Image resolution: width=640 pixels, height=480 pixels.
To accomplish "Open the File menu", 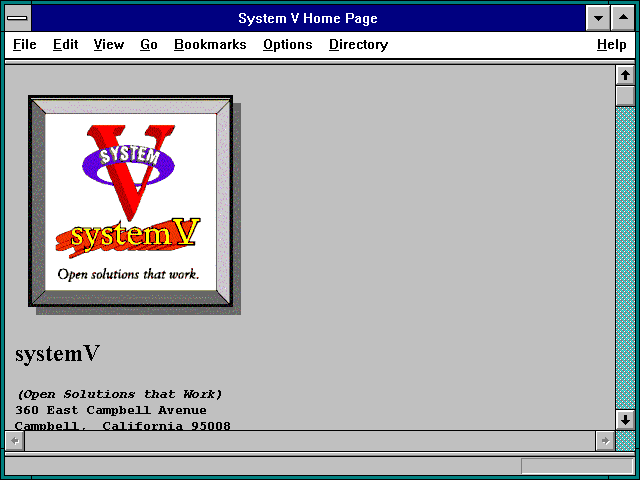I will click(24, 44).
